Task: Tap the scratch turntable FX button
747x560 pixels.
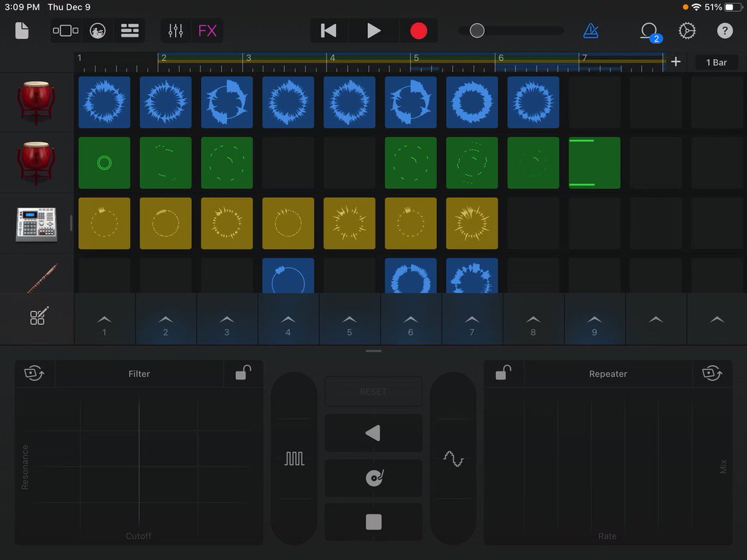Action: [374, 478]
